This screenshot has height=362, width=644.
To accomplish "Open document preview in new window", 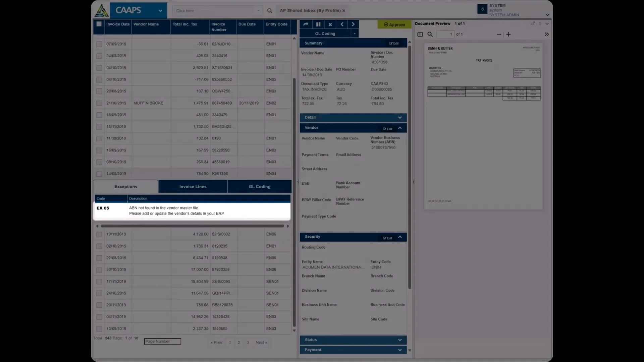I will 533,23.
